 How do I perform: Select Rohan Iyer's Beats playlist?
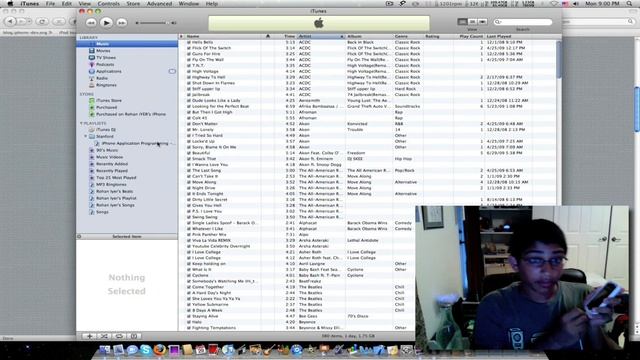point(114,191)
